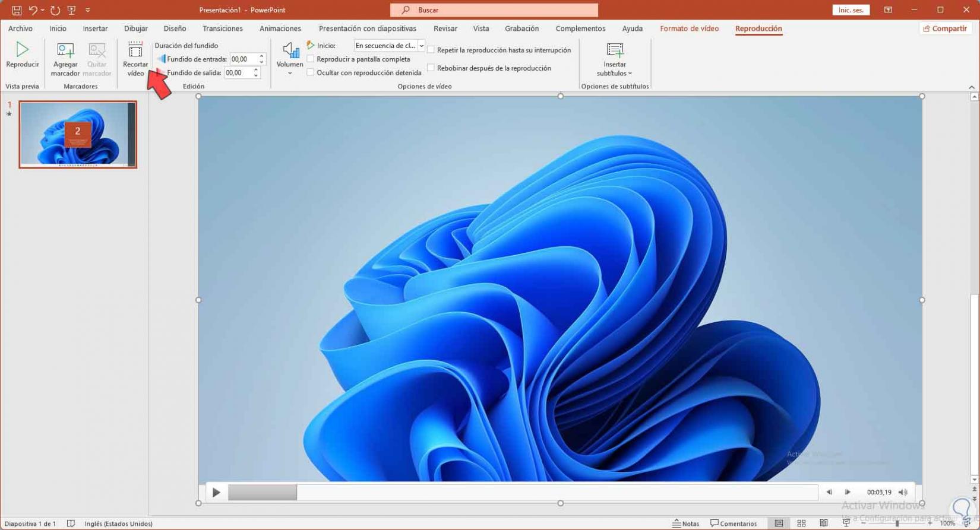Screen dimensions: 980x530
Task: Click the spell check book icon in status bar
Action: click(x=71, y=523)
